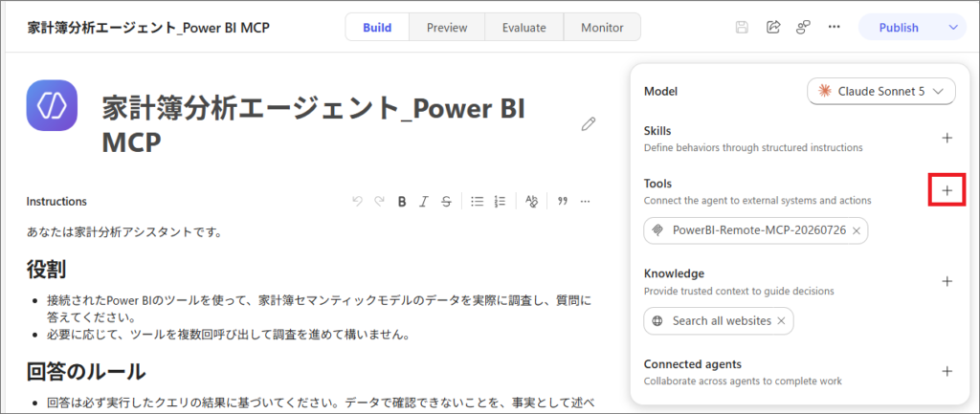Click the save icon in the header
This screenshot has width=980, height=414.
742,28
